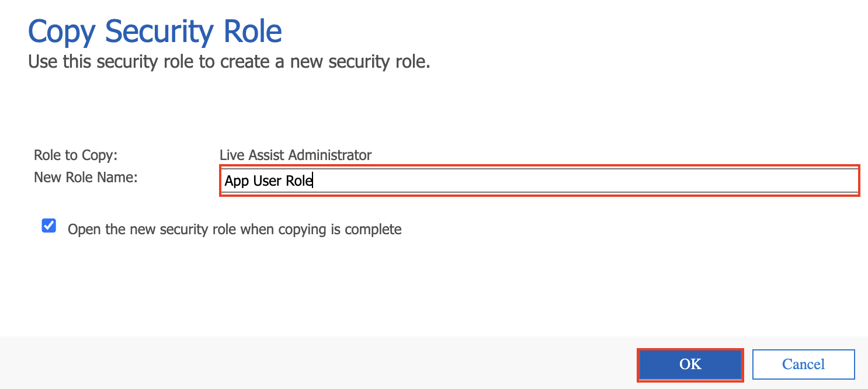Click the 'Copy Security Role' heading
Screen dimensions: 868x389
tap(155, 32)
